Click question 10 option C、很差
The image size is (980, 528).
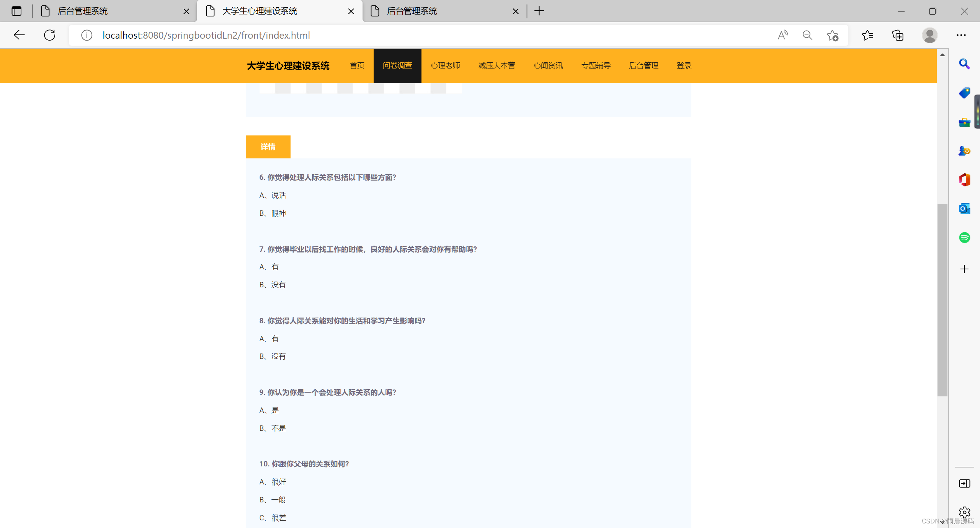[x=273, y=518]
